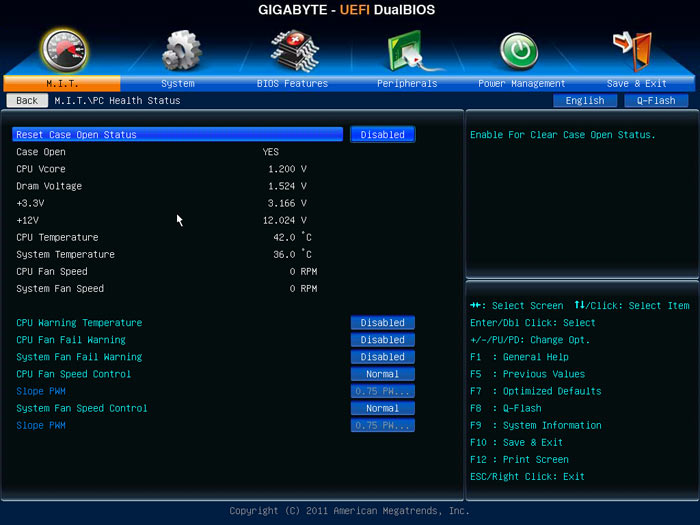This screenshot has width=700, height=525.
Task: Select the System Fan Speed Control label
Action: [82, 408]
